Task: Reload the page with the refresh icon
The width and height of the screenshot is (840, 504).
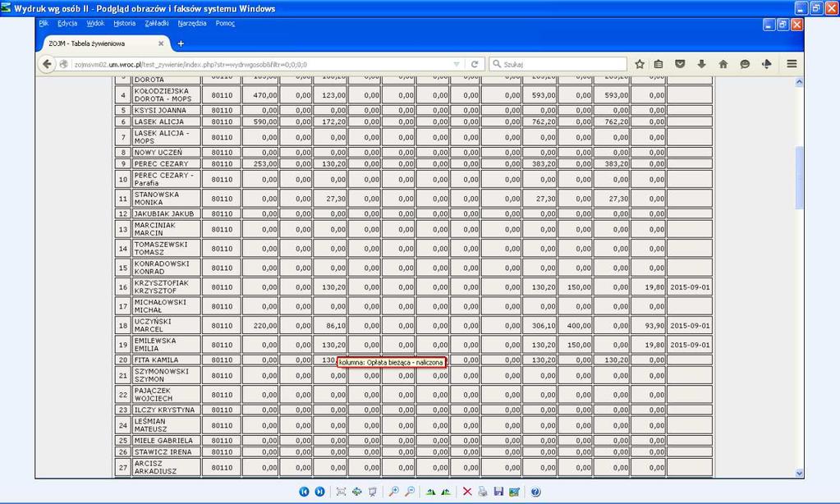Action: pyautogui.click(x=474, y=64)
